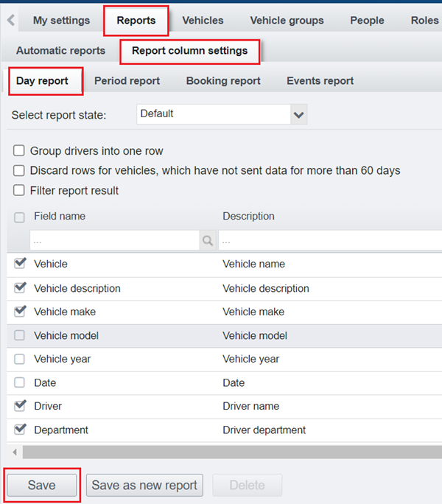
Task: Expand the report state dropdown arrow
Action: (x=298, y=114)
